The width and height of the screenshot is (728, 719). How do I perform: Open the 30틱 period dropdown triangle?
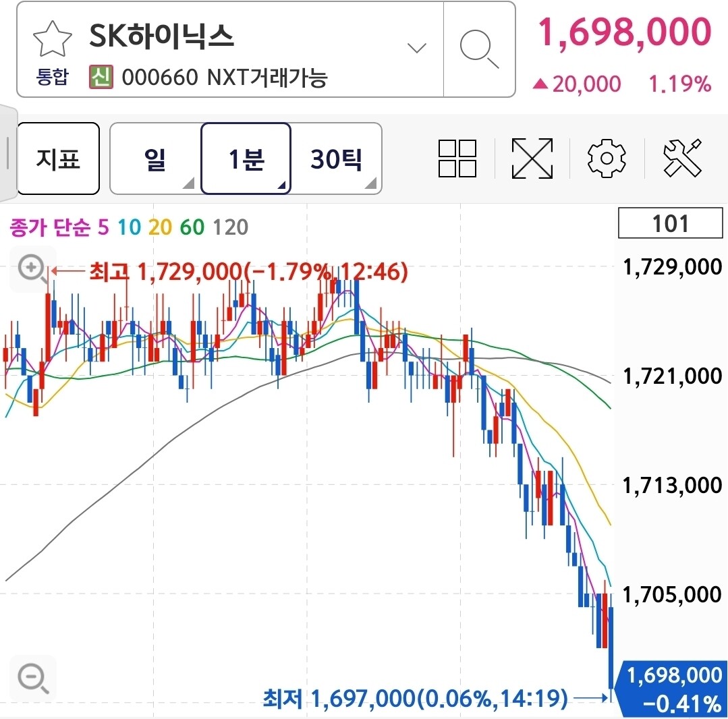tap(370, 183)
